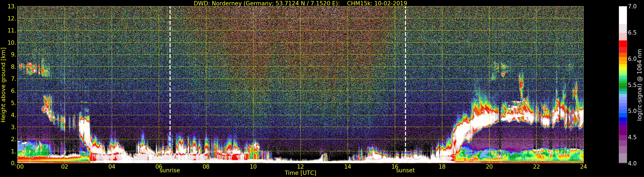Click time axis tick label '14'
The width and height of the screenshot is (644, 177).
[347, 167]
